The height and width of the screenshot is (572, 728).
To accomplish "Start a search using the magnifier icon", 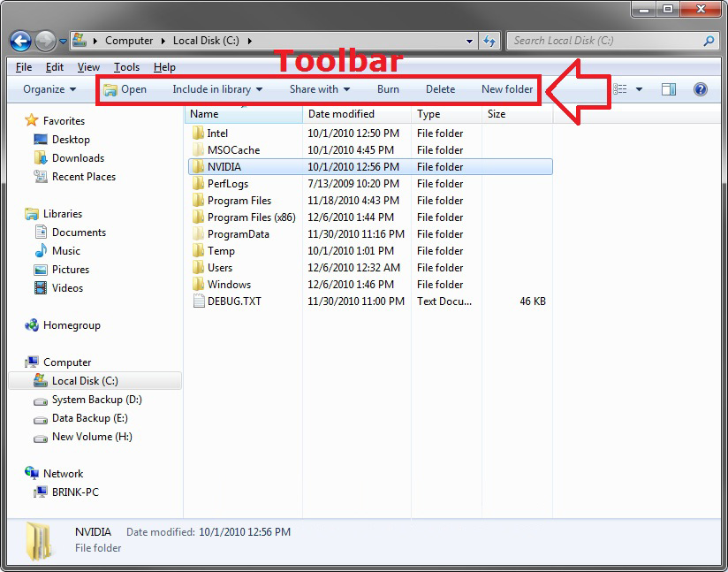I will [707, 41].
